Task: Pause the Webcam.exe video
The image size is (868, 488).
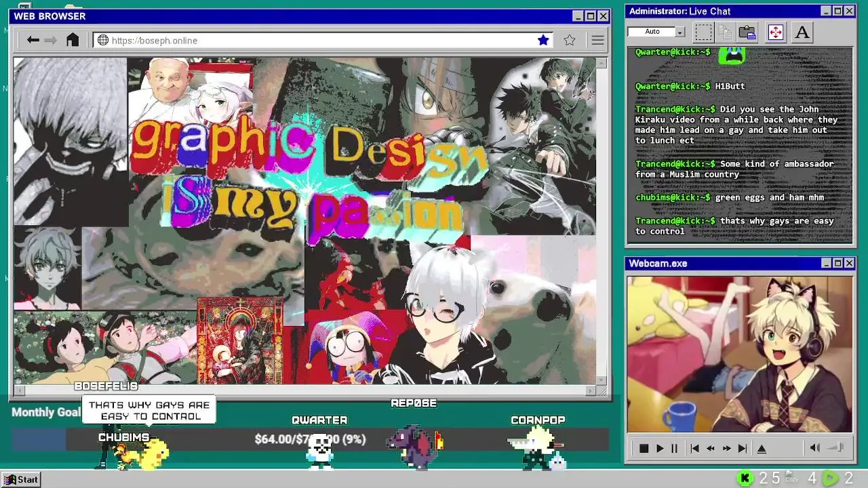Action: pos(674,448)
